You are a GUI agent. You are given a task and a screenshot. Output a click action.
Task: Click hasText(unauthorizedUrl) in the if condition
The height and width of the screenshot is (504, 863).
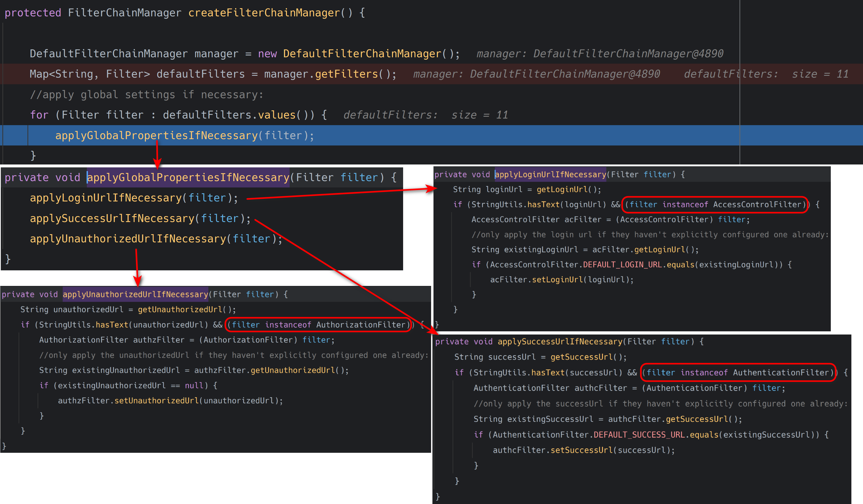pos(152,324)
